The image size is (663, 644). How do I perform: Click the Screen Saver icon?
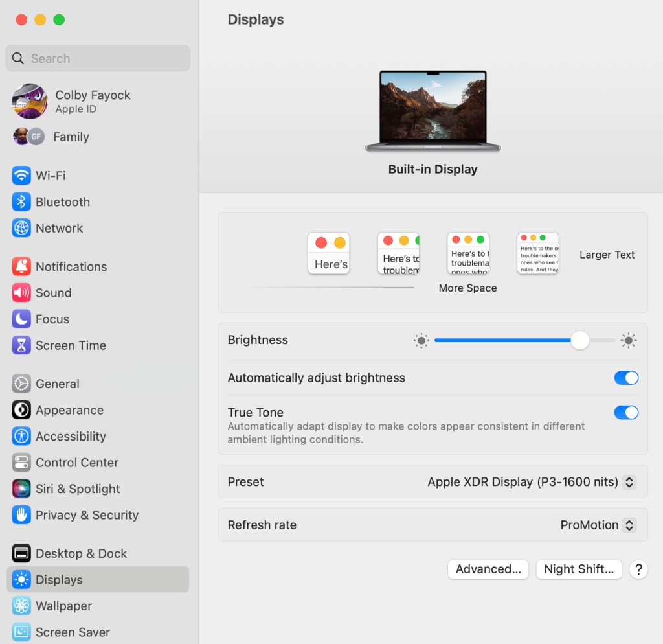pos(21,632)
